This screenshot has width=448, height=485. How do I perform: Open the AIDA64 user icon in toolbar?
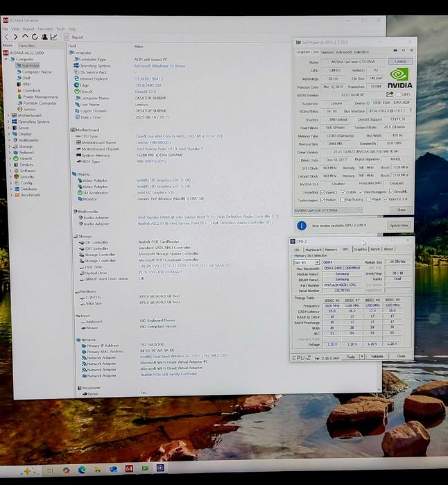coord(44,37)
